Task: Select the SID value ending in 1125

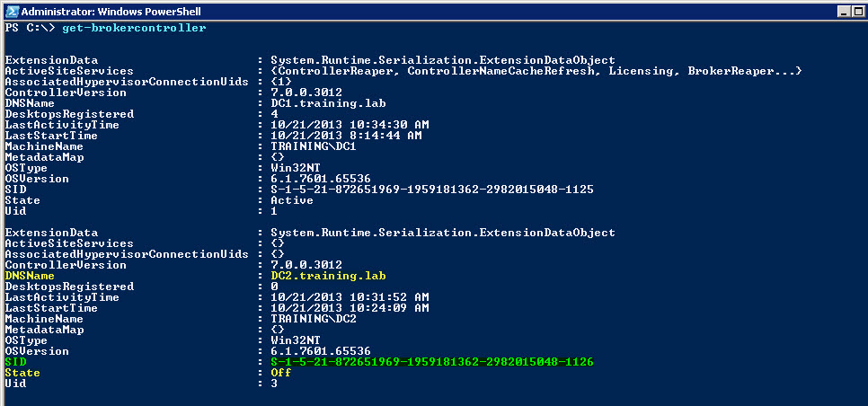Action: coord(431,190)
